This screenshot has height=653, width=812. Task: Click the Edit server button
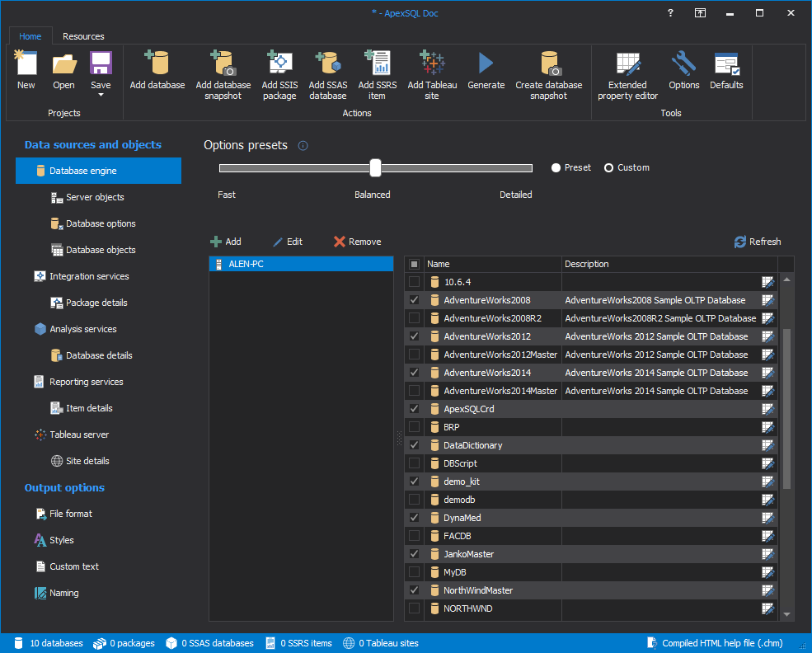[288, 242]
